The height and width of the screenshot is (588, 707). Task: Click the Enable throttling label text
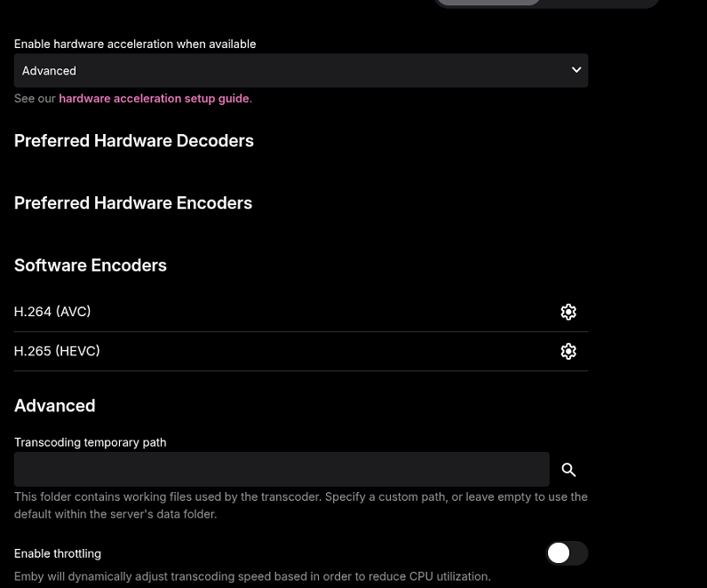click(x=58, y=553)
